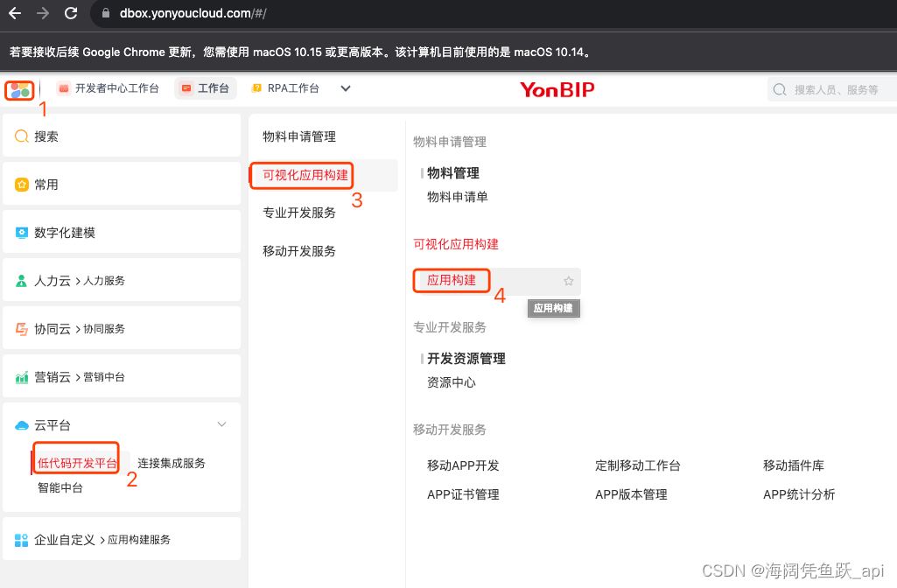
Task: Click the RPA工作台 tab icon
Action: (257, 88)
